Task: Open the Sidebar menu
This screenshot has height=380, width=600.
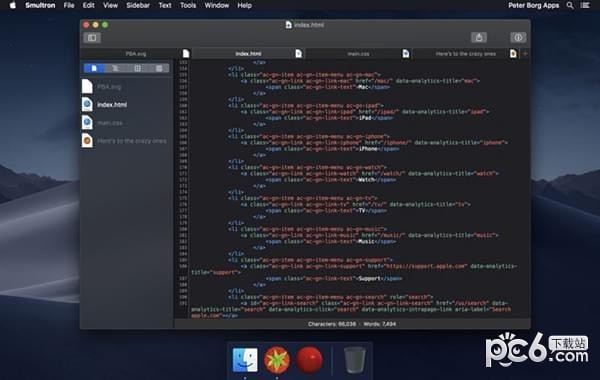Action: coord(138,5)
